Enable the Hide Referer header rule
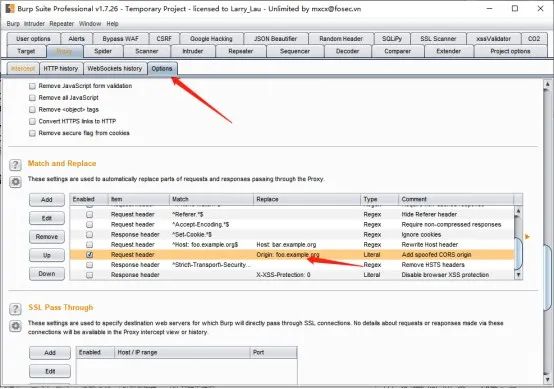Screen dimensions: 554x389 [89, 214]
